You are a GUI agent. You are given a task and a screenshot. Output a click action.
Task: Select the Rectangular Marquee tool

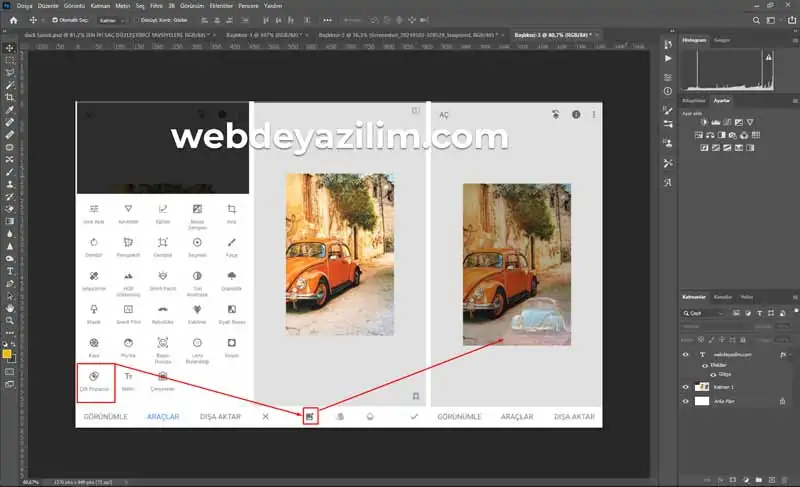point(10,60)
